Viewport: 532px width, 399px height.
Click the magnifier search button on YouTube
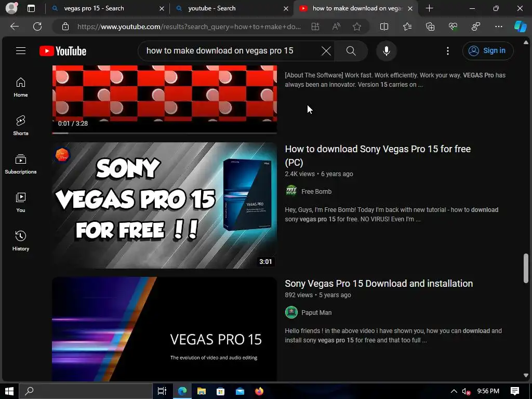(351, 51)
